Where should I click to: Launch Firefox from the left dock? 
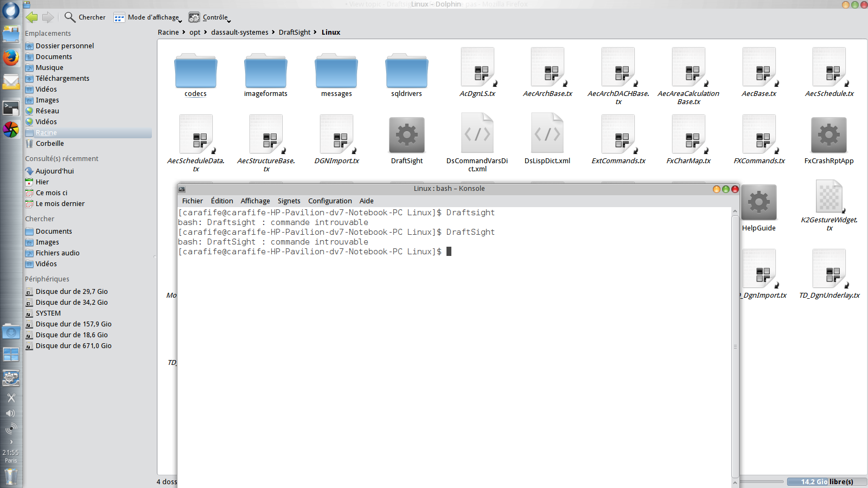tap(11, 57)
